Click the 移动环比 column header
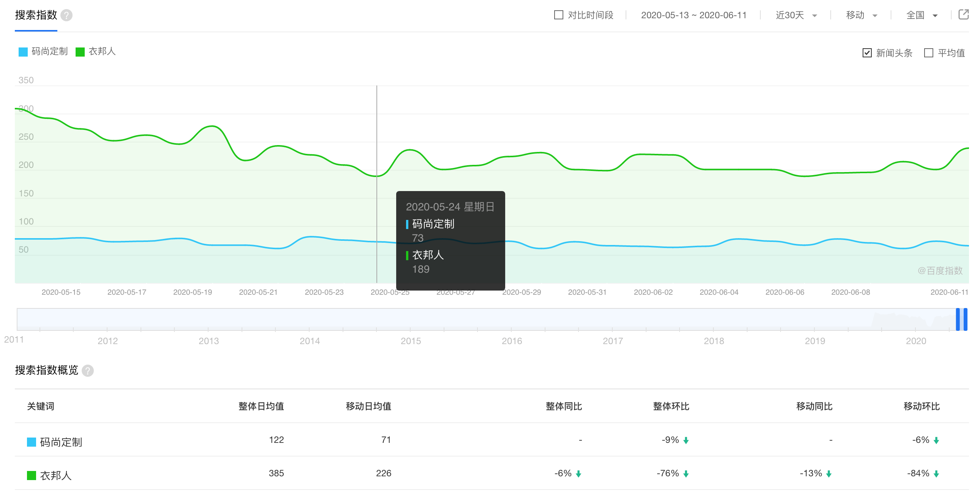 922,406
